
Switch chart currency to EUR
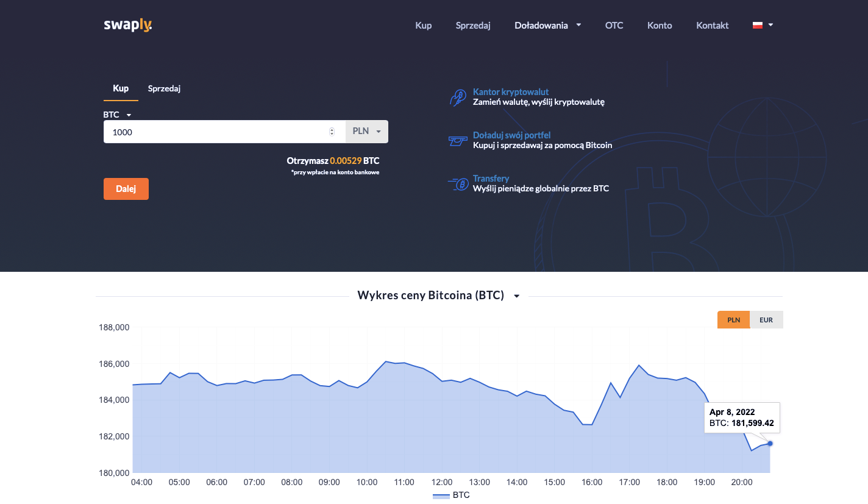click(x=766, y=319)
